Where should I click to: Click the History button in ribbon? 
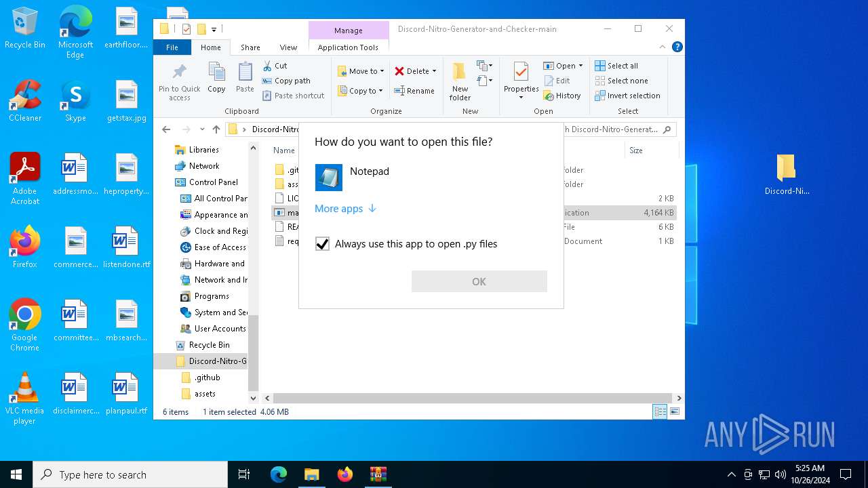562,96
